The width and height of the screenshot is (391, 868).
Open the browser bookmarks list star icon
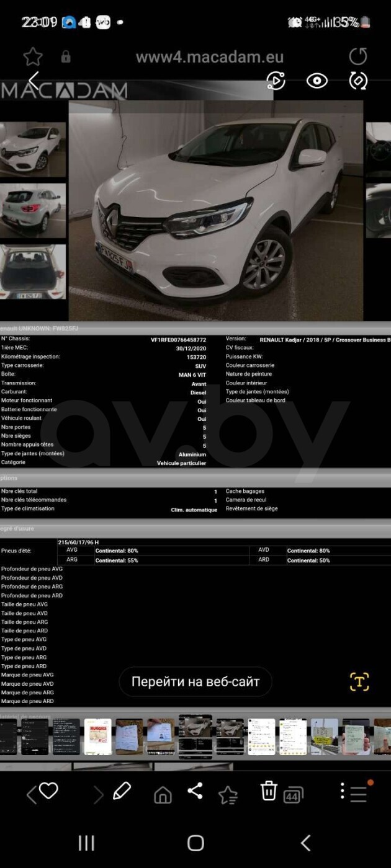coord(228,794)
